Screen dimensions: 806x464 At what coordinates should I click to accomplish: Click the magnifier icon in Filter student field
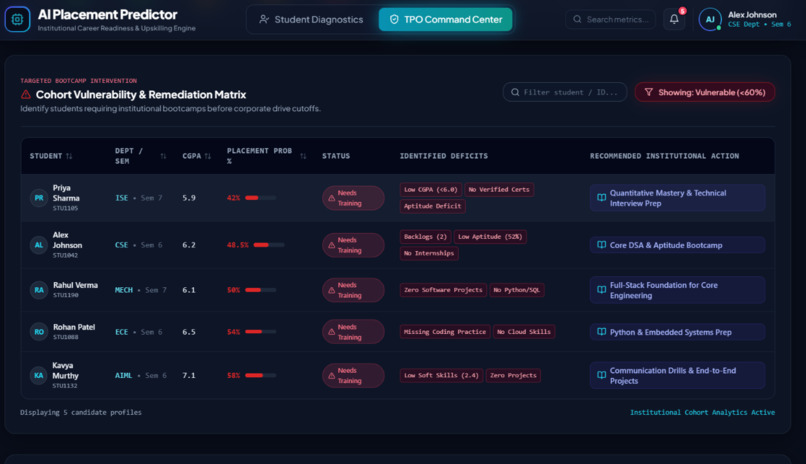pos(515,92)
